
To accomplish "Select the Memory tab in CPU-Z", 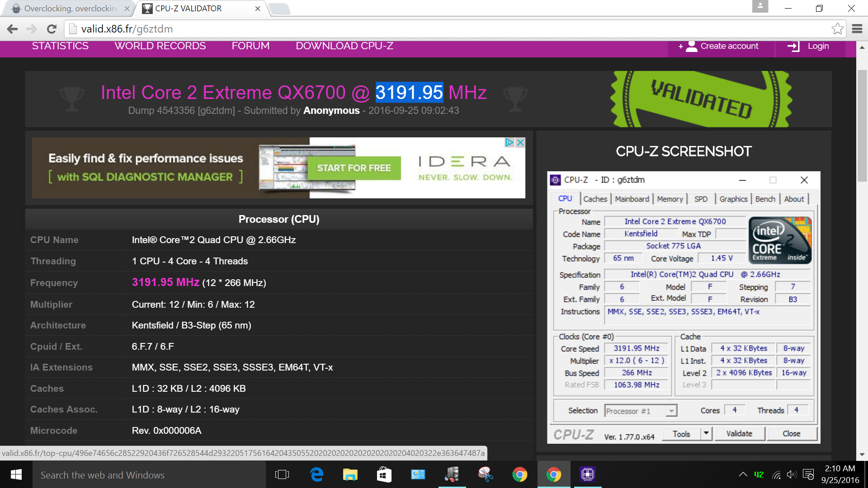I will coord(670,199).
